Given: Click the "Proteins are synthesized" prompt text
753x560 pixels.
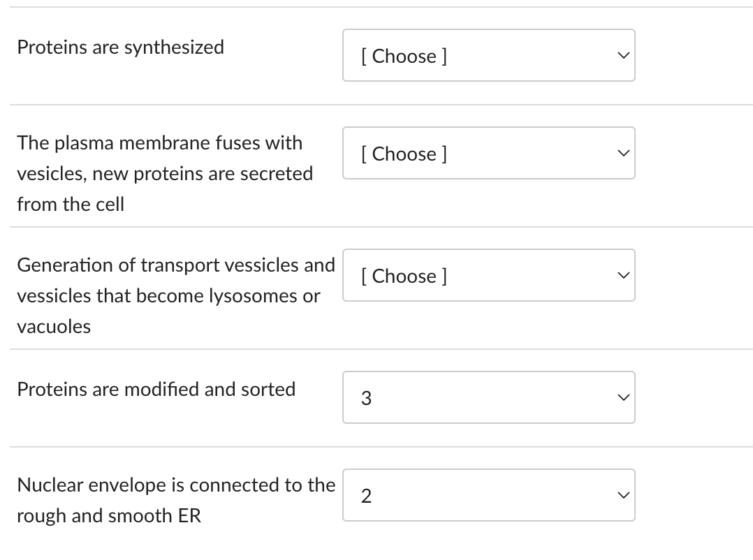Looking at the screenshot, I should coord(120,47).
